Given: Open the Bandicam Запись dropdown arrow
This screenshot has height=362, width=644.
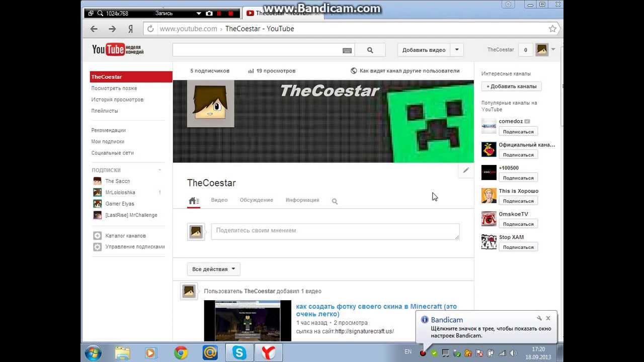Looking at the screenshot, I should (x=199, y=14).
